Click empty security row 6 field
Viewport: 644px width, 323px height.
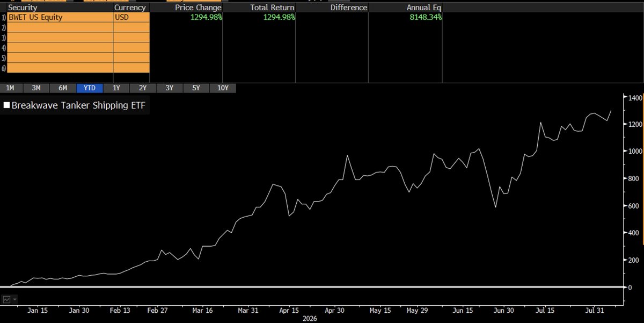point(60,68)
